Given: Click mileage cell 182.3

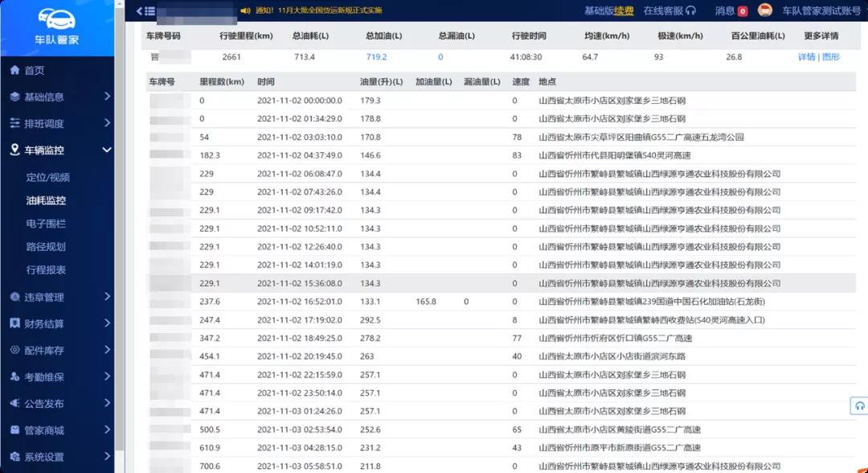Looking at the screenshot, I should point(209,155).
